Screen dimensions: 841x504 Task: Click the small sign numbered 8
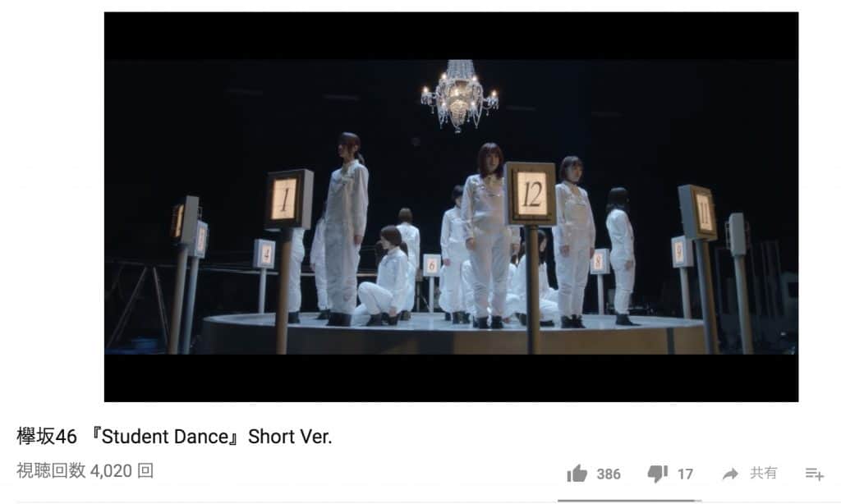point(600,262)
